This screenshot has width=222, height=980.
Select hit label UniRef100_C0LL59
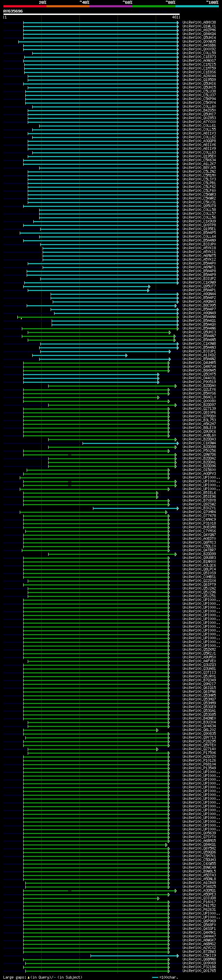199,53
